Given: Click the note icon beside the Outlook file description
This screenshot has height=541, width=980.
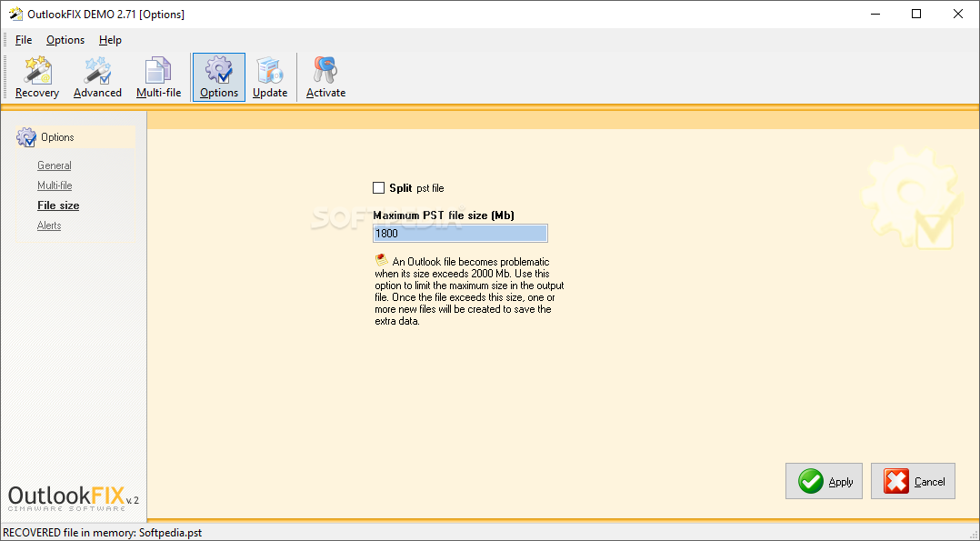Looking at the screenshot, I should pos(381,259).
